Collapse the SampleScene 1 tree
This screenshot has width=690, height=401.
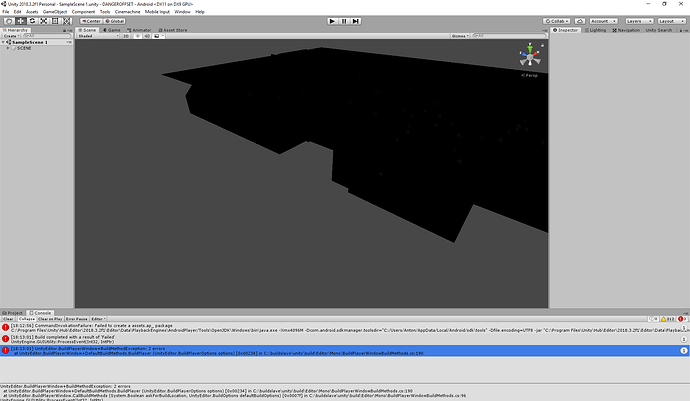click(3, 42)
